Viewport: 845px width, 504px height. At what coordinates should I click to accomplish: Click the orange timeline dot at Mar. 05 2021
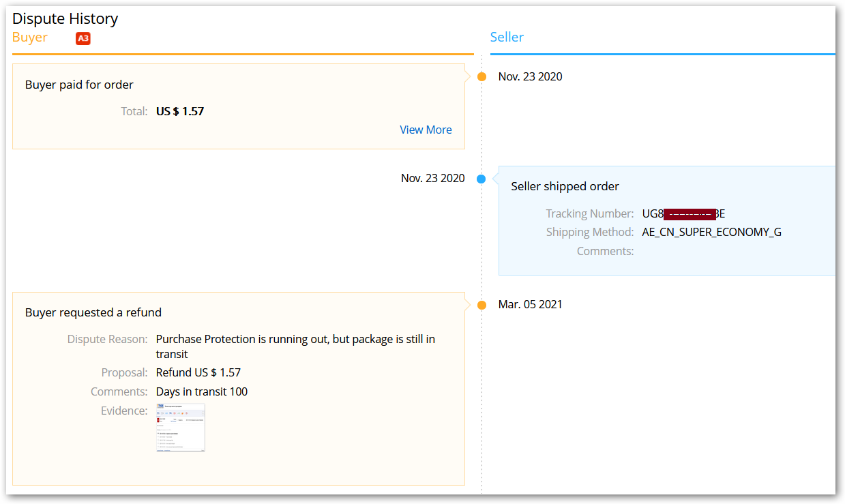tap(481, 305)
